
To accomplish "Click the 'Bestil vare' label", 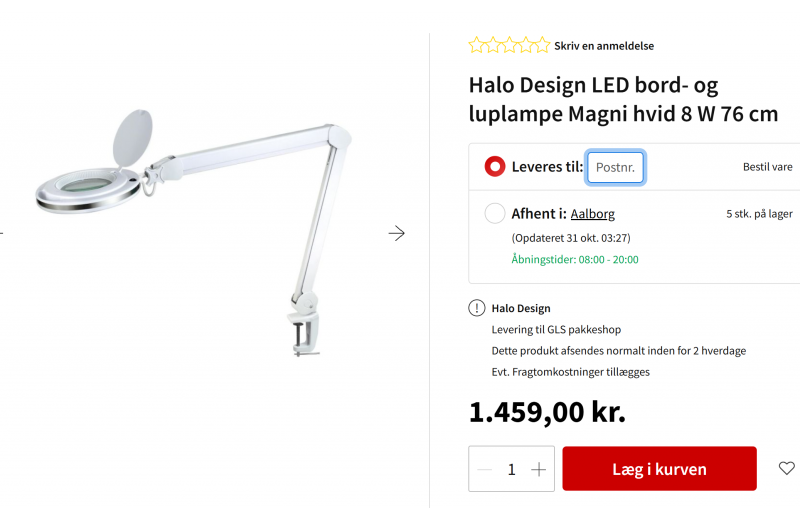I will (x=767, y=167).
